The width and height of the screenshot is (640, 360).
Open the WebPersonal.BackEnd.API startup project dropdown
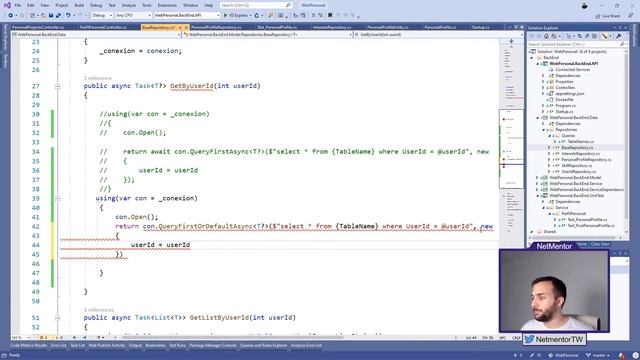coord(187,15)
